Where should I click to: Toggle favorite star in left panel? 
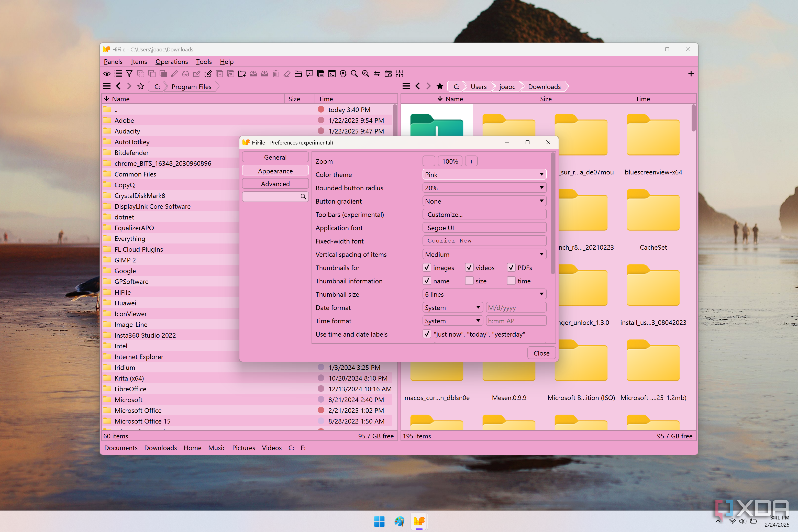[x=140, y=86]
